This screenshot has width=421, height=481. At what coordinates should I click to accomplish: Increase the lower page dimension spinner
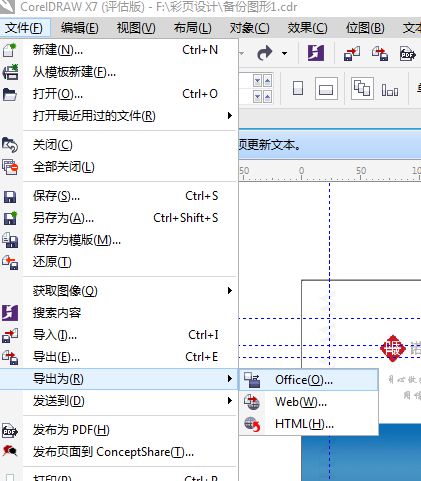pos(268,97)
